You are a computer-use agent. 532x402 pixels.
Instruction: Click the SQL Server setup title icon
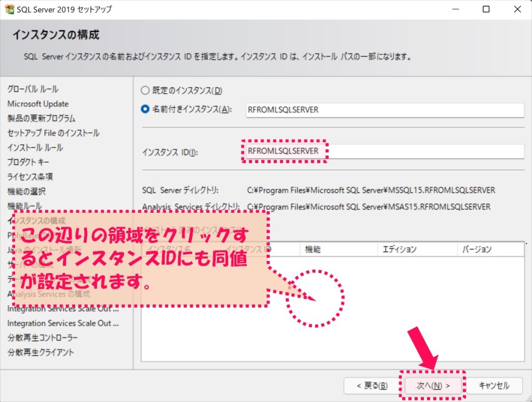pyautogui.click(x=9, y=9)
